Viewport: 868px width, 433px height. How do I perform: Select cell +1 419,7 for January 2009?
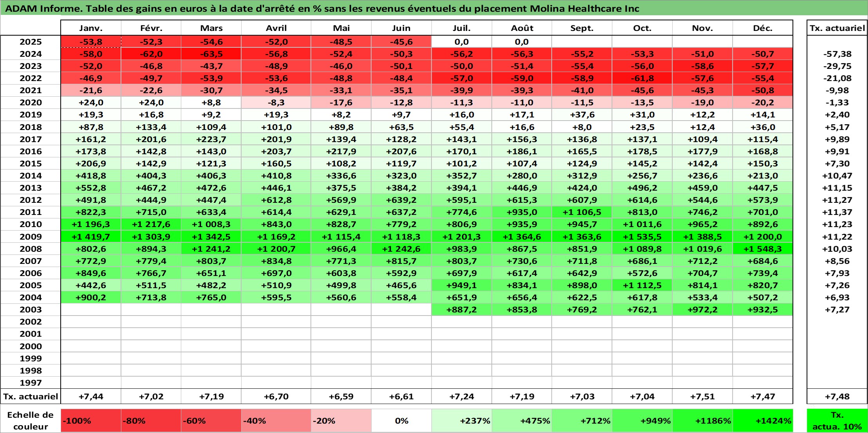(x=91, y=236)
